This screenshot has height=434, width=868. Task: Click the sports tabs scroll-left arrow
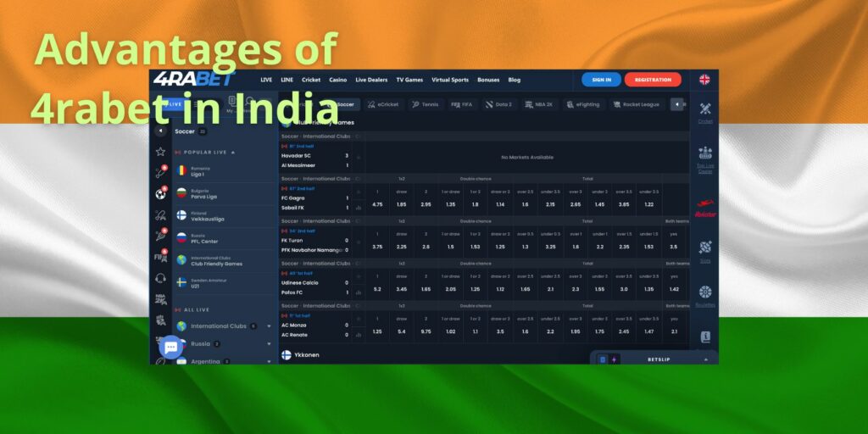(x=676, y=104)
